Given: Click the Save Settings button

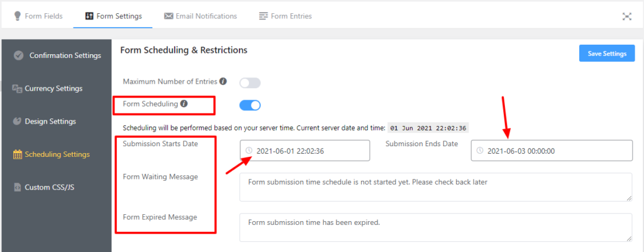Looking at the screenshot, I should tap(606, 54).
